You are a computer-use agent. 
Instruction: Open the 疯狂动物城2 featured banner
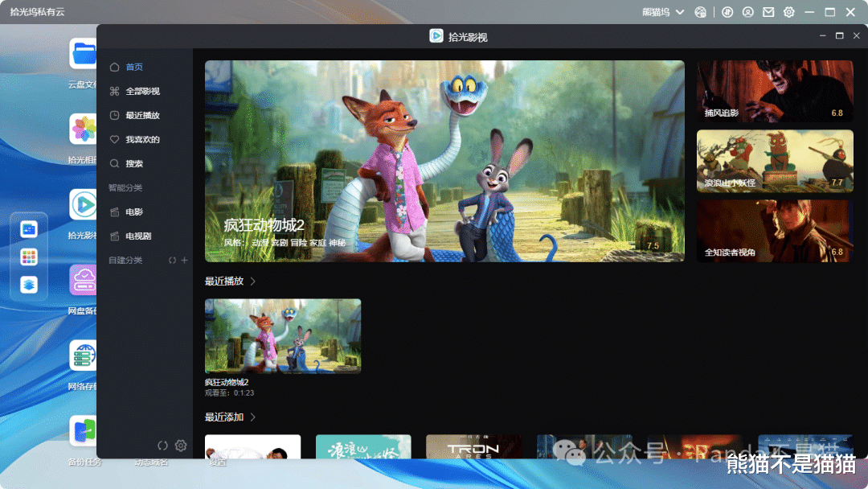pos(444,161)
